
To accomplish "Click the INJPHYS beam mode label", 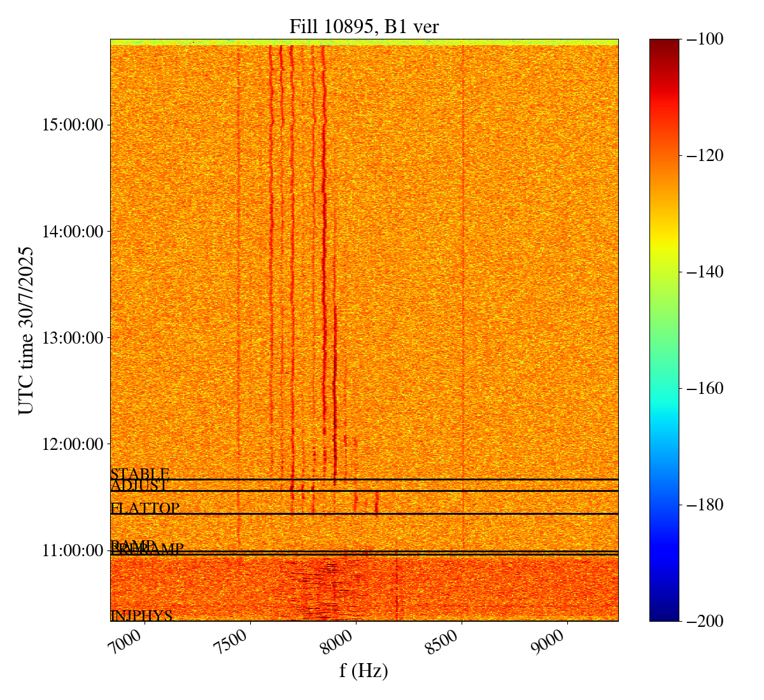I will pyautogui.click(x=141, y=615).
